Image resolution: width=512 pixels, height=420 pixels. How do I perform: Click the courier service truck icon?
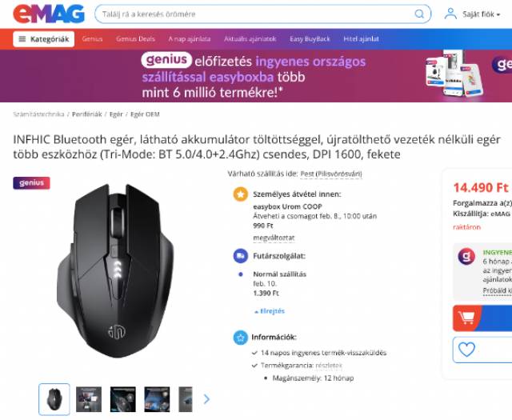pos(241,256)
